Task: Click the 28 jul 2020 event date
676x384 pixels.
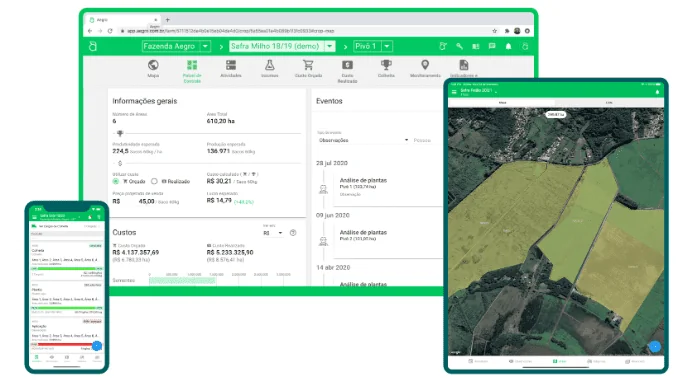Action: coord(332,163)
